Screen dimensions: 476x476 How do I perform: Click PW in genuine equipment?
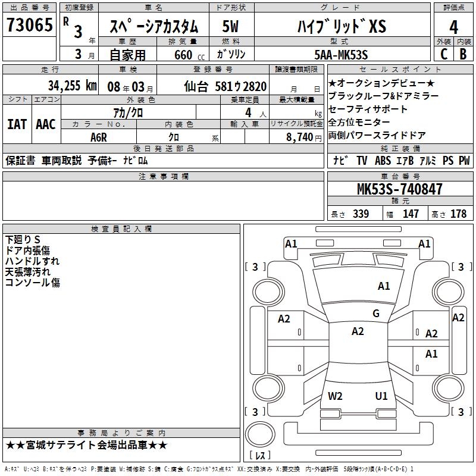[464, 160]
